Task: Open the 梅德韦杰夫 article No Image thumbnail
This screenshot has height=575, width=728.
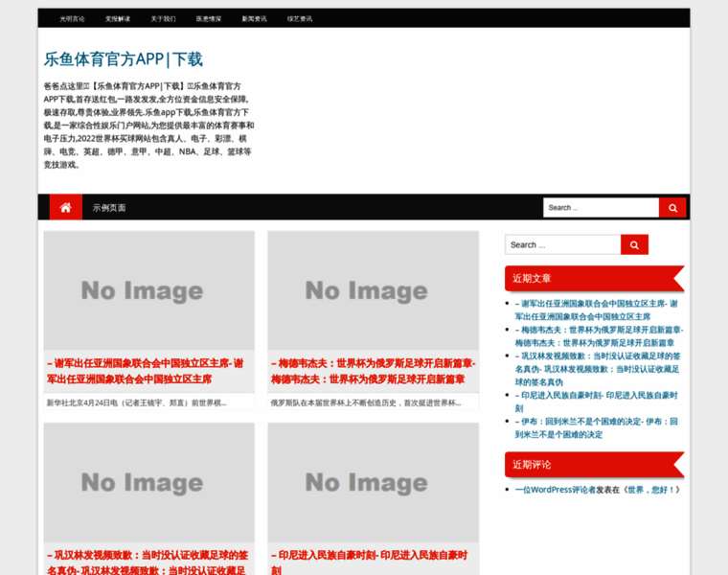Action: 374,290
